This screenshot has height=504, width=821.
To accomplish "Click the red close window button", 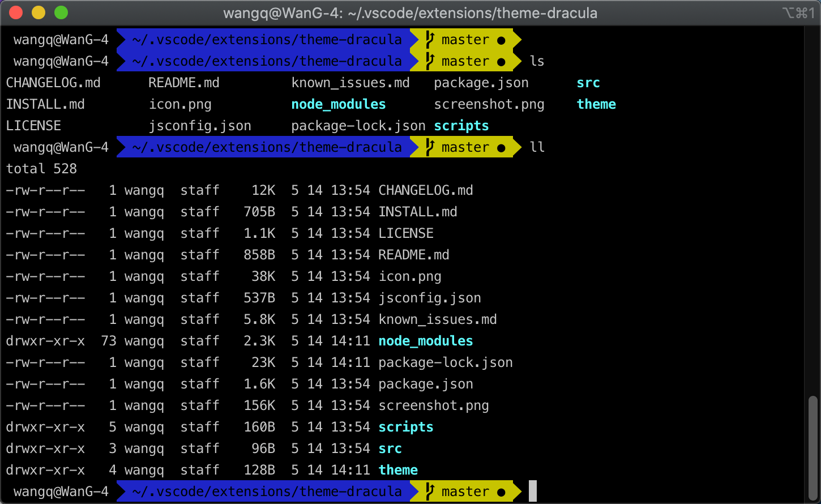I will point(15,12).
